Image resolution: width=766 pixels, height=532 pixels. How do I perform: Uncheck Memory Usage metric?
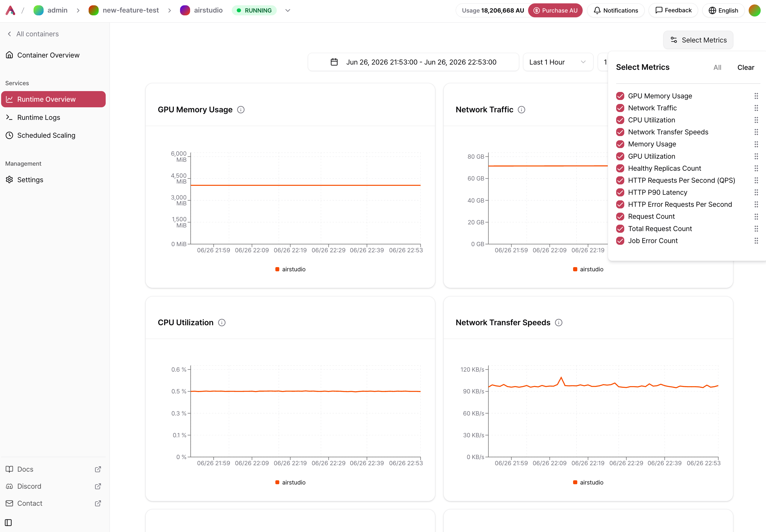coord(620,144)
